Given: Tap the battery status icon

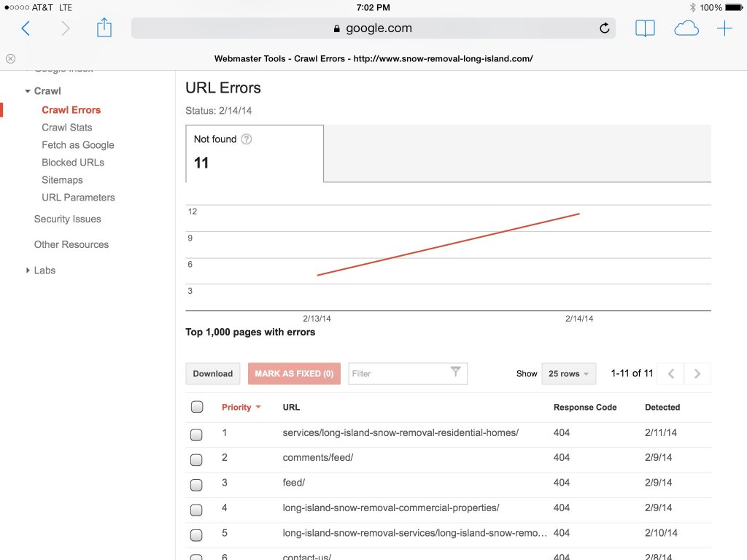Looking at the screenshot, I should coord(734,7).
